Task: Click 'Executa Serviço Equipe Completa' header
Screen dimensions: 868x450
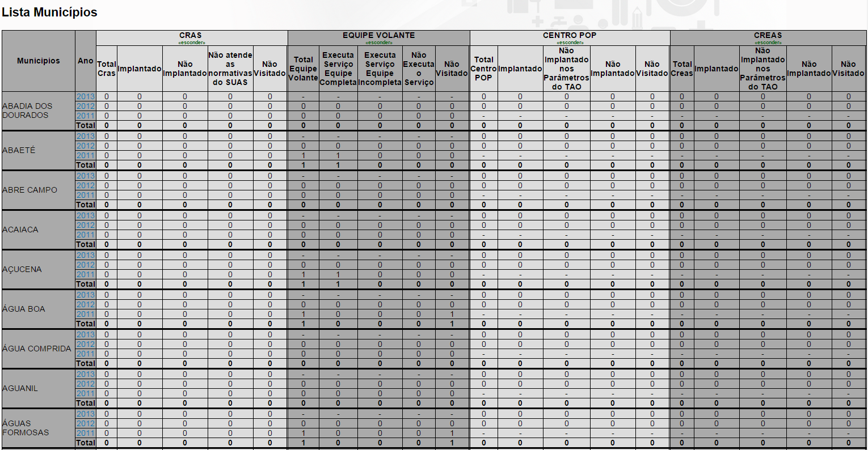Action: [338, 69]
